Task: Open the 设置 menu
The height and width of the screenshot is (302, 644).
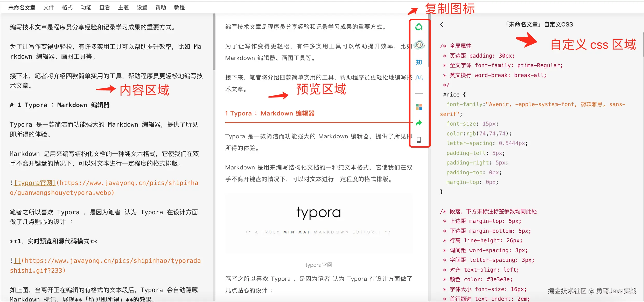Action: 142,8
